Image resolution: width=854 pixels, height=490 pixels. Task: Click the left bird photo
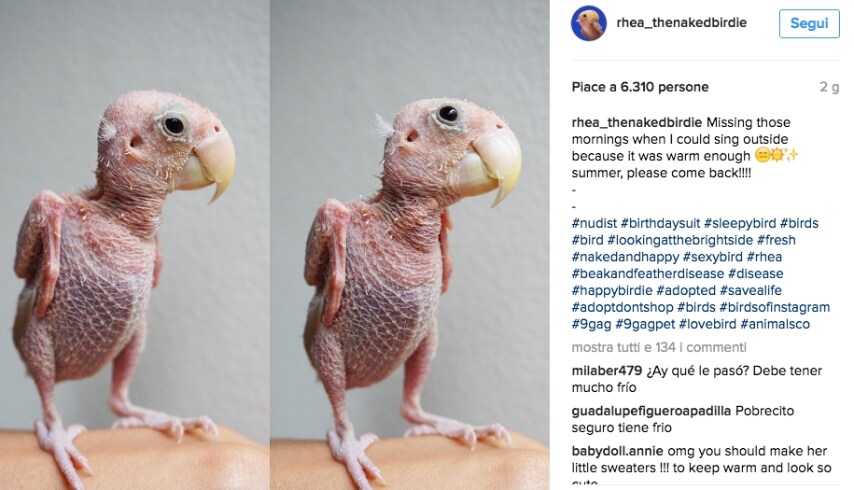coord(134,245)
